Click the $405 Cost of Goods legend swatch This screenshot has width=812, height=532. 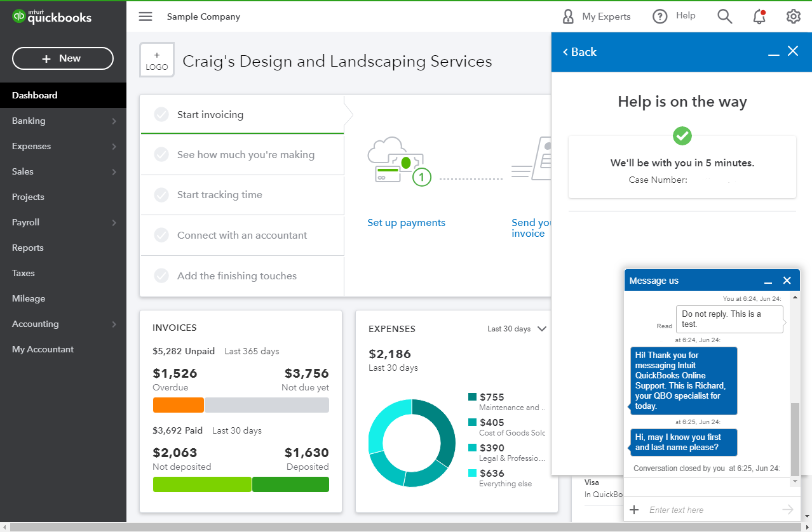(x=472, y=423)
